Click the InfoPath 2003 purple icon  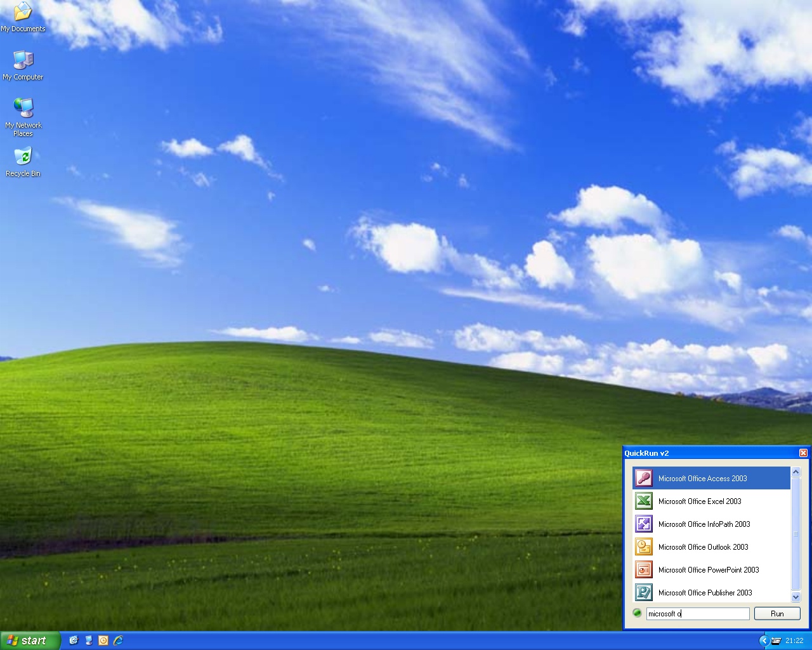[643, 524]
